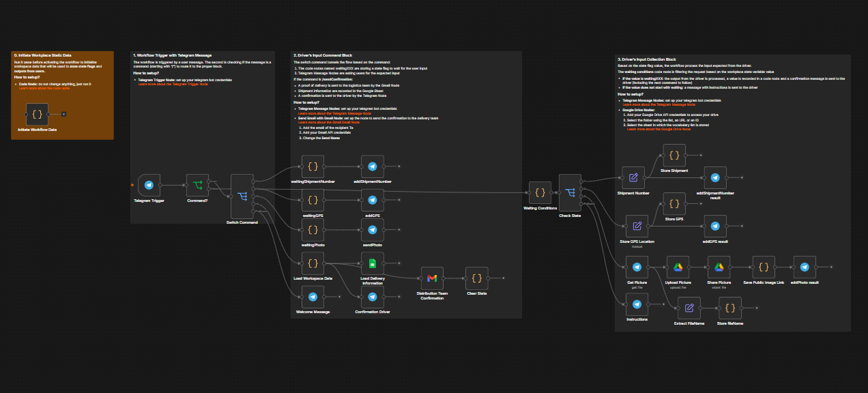Image resolution: width=868 pixels, height=393 pixels.
Task: Click the Waiting Conditions code node
Action: tap(540, 193)
